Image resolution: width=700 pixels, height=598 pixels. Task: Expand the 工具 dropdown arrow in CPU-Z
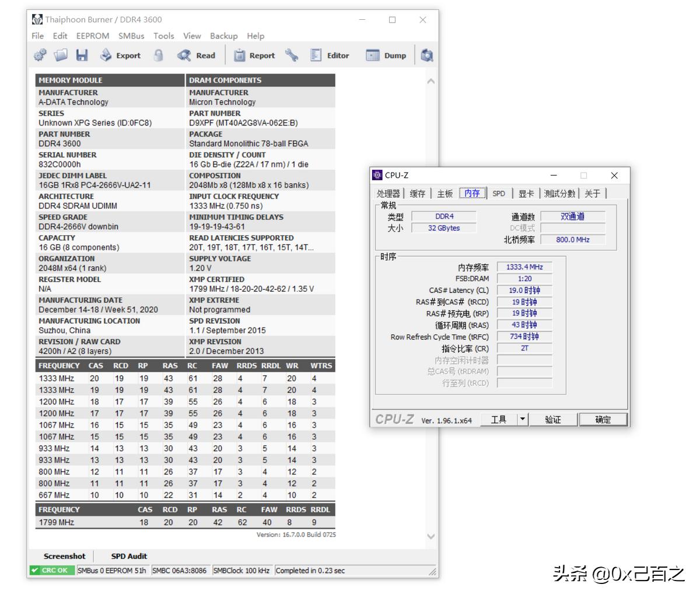(x=523, y=419)
